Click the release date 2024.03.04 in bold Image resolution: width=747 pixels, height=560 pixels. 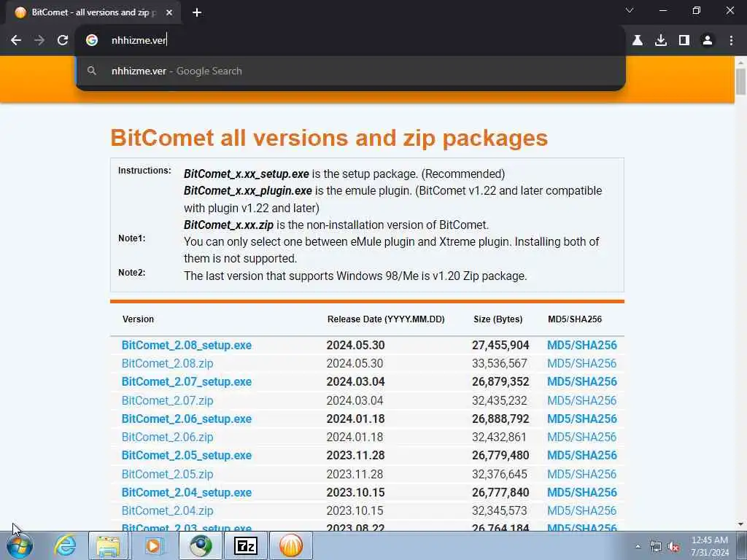(x=355, y=382)
